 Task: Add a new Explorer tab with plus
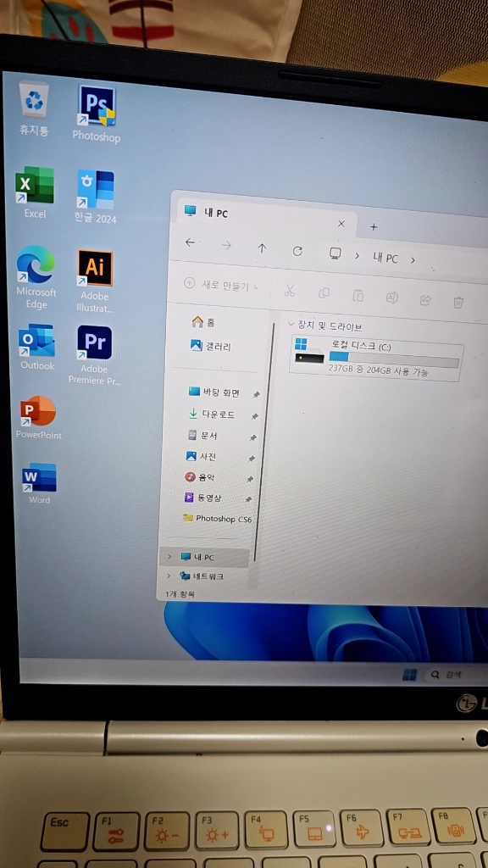point(374,227)
